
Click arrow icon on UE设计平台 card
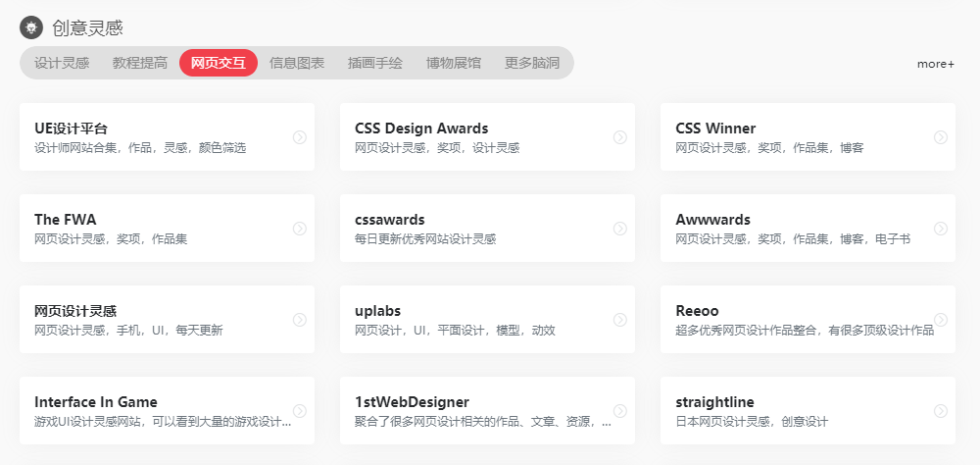coord(300,137)
